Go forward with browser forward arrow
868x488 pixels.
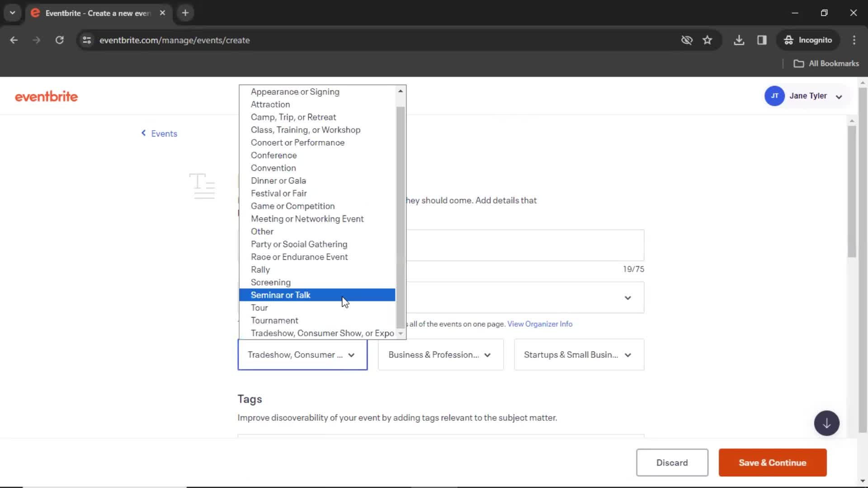(37, 40)
